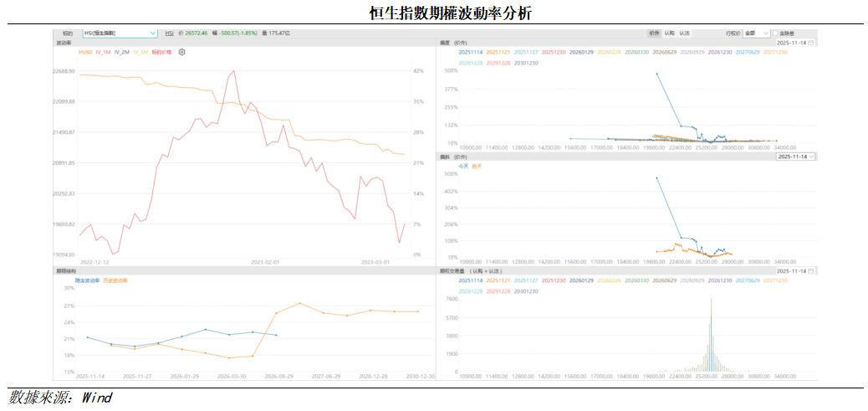
Task: Toggle 昨天 line in skew comparison chart
Action: click(477, 166)
